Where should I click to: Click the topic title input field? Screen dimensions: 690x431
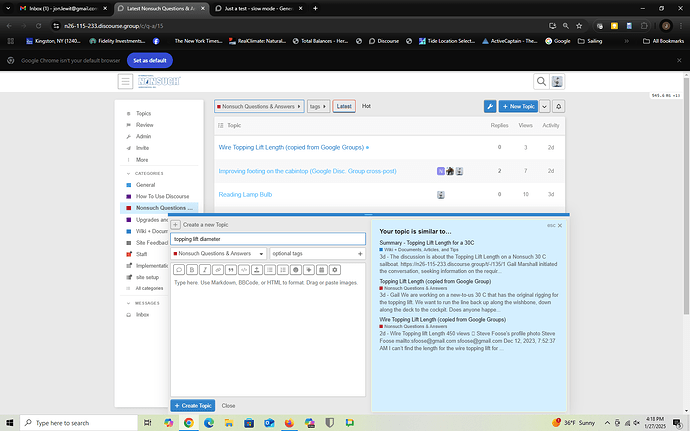point(268,239)
